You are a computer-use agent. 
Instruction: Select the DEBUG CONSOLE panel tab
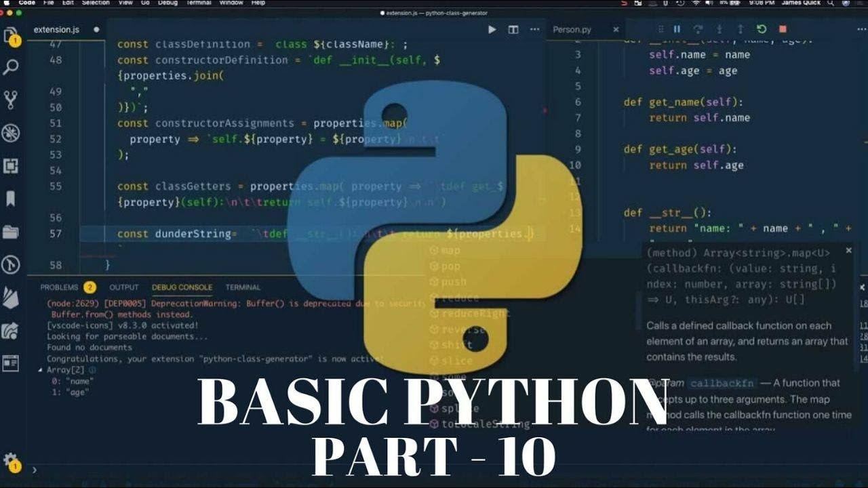(182, 287)
